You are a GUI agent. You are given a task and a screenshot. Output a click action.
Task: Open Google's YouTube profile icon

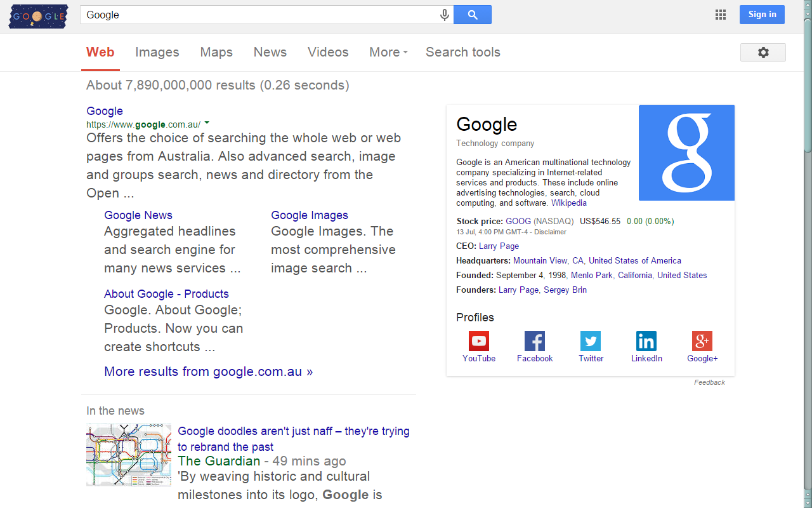[x=479, y=341]
